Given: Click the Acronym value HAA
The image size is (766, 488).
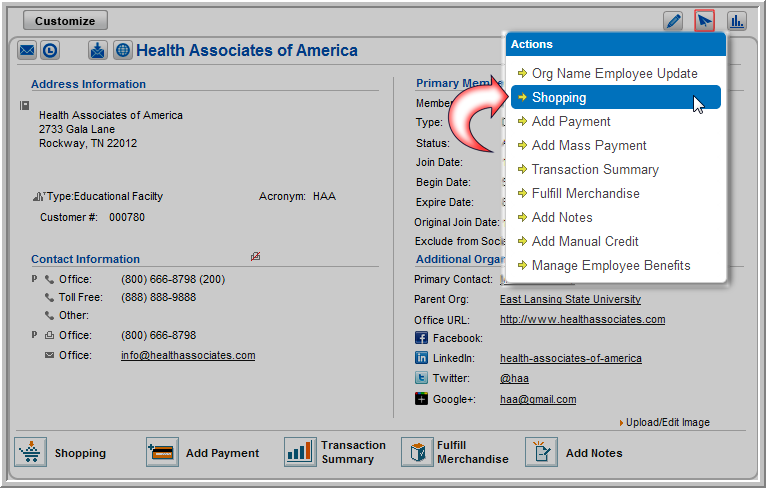Looking at the screenshot, I should pyautogui.click(x=324, y=196).
